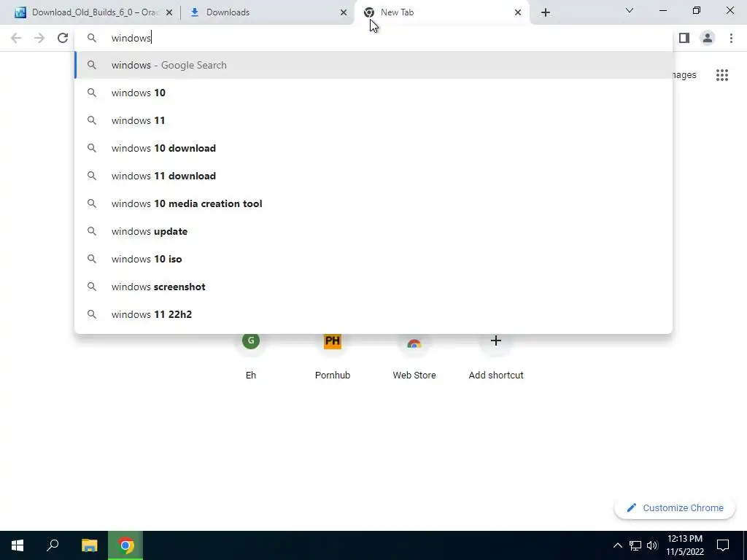Choose the 'windows 11' suggestion
Viewport: 747px width, 560px height.
pos(373,120)
